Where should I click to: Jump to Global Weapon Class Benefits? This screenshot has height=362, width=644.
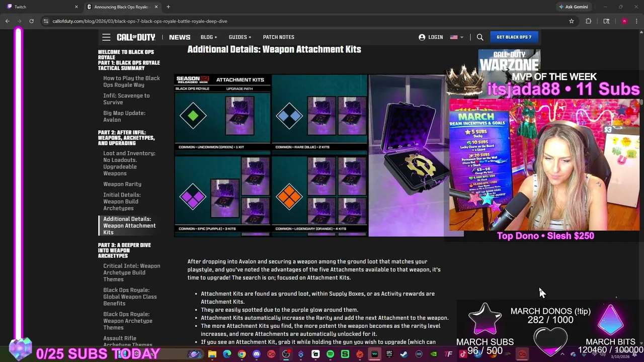click(x=130, y=297)
